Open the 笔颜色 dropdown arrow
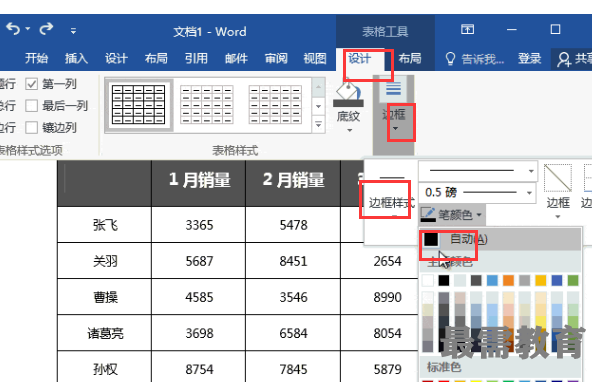This screenshot has width=592, height=382. coord(479,215)
